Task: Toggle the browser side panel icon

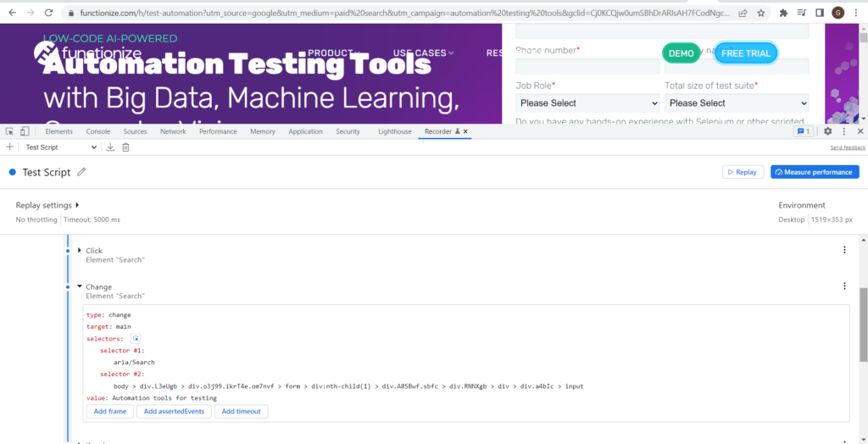Action: click(x=820, y=12)
